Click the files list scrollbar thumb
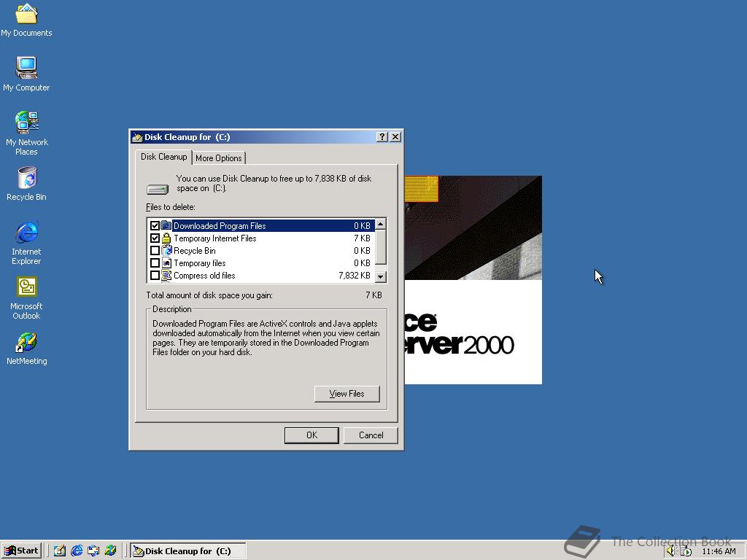This screenshot has width=747, height=560. [381, 246]
